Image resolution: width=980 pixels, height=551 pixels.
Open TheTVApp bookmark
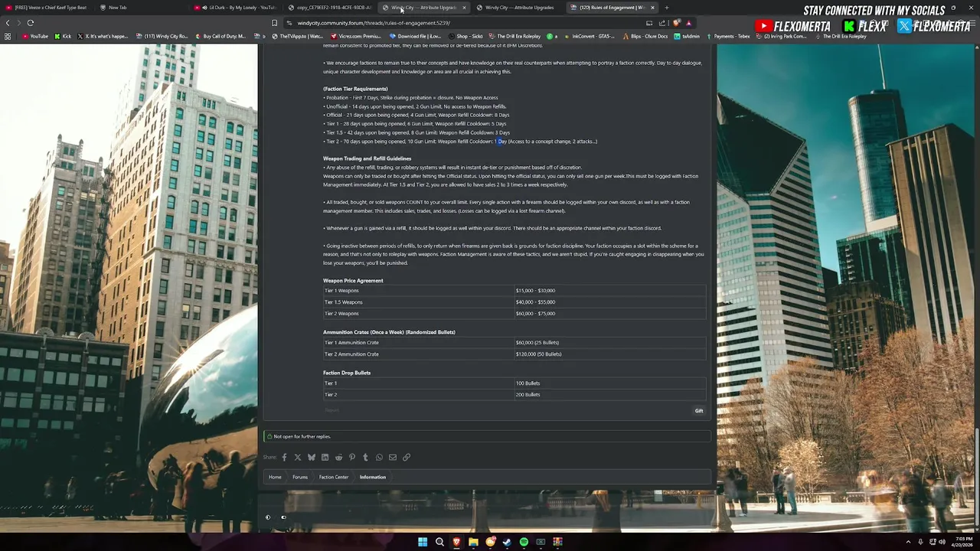298,36
